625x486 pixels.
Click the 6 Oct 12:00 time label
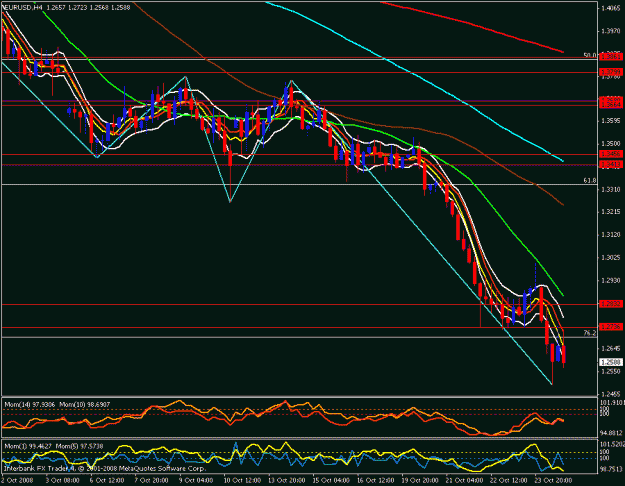[x=106, y=480]
